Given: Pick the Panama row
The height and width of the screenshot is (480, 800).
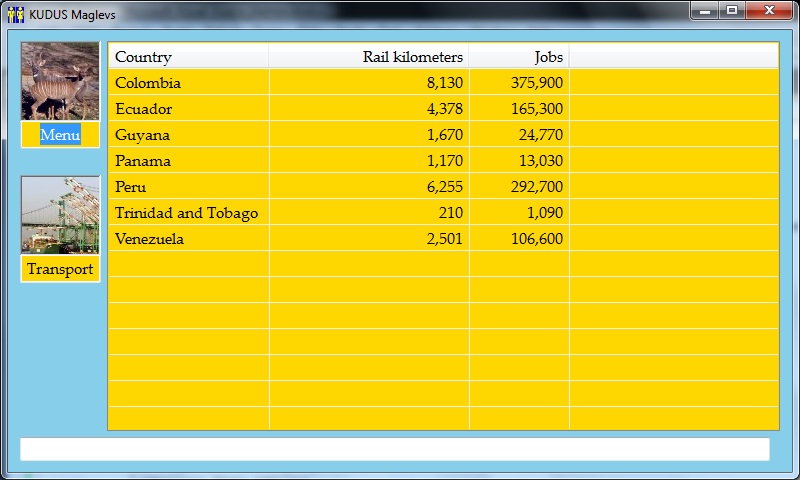Looking at the screenshot, I should 143,161.
